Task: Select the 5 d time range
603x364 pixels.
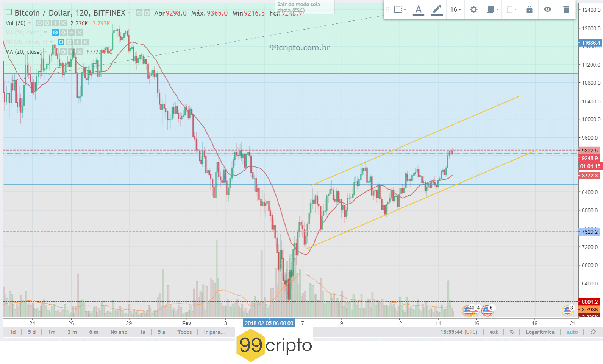Action: click(32, 332)
